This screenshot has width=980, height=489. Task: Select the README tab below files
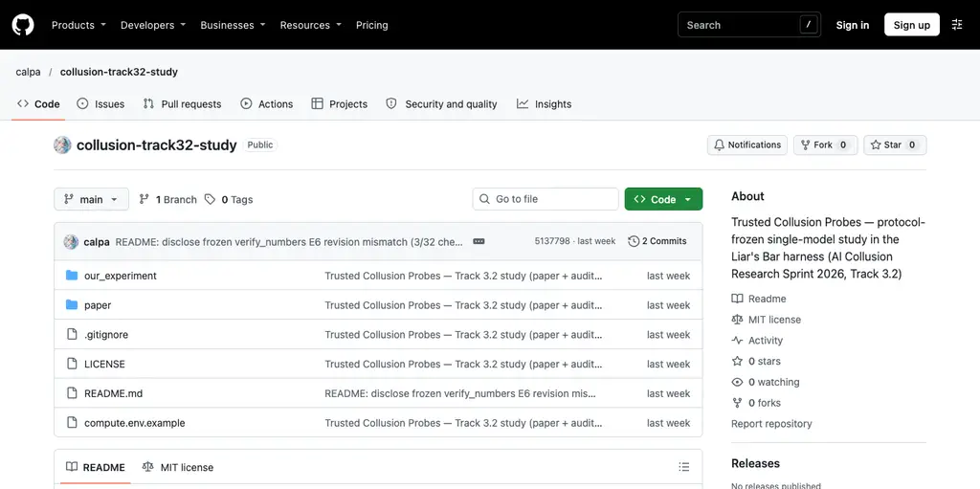(96, 468)
